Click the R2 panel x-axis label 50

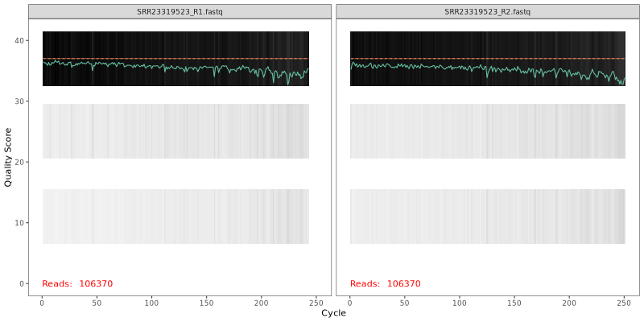[x=405, y=303]
